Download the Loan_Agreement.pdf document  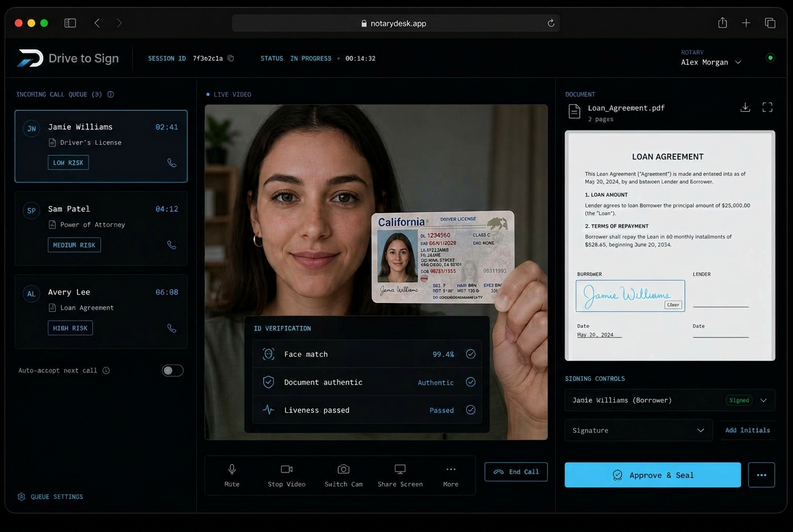tap(745, 107)
